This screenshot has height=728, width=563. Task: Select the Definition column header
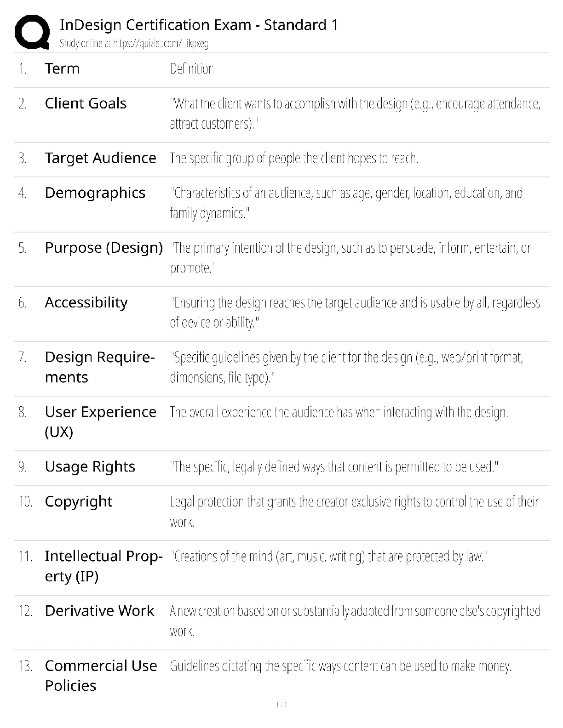(192, 69)
